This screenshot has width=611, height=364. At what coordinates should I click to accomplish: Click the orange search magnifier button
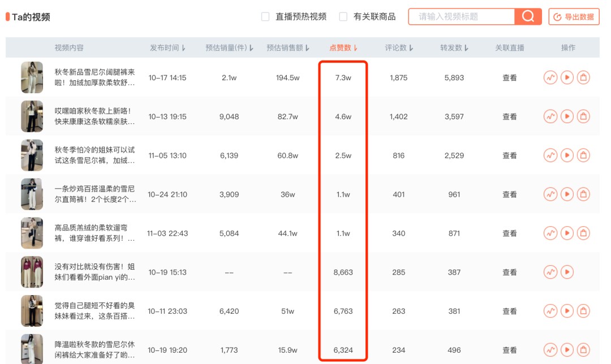(528, 16)
